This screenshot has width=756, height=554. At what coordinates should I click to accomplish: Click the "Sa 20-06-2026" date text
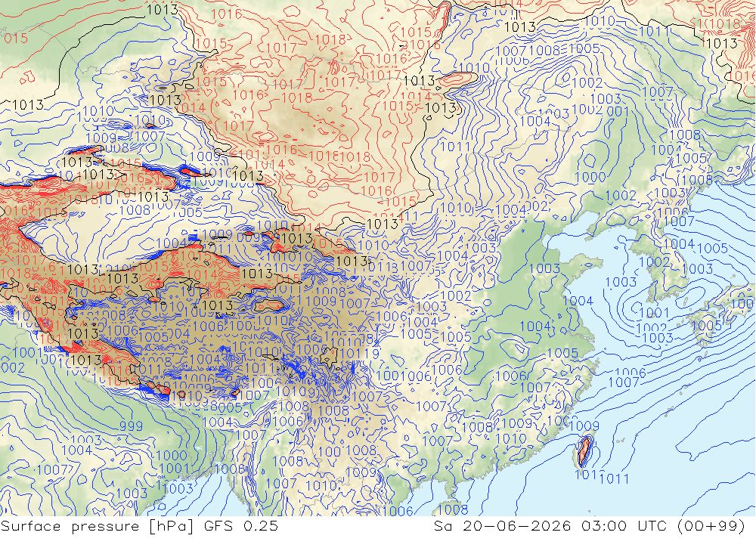502,526
